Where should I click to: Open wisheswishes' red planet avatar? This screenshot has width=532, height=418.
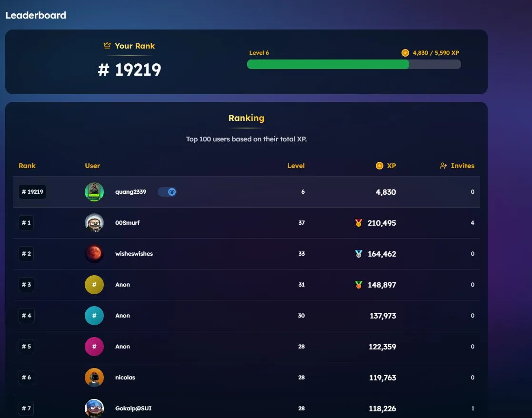(94, 254)
